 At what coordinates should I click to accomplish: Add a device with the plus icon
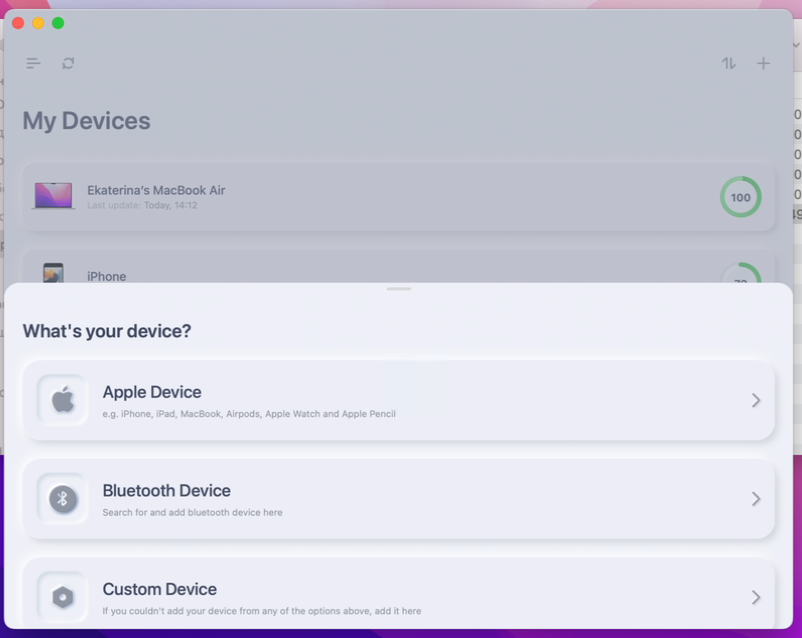tap(763, 63)
